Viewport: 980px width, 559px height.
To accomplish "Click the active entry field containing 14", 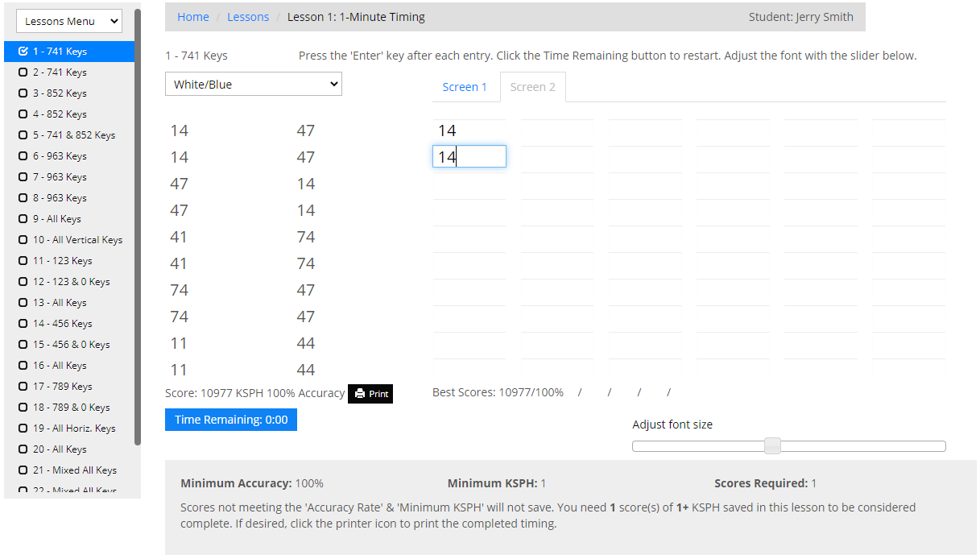I will tap(469, 157).
